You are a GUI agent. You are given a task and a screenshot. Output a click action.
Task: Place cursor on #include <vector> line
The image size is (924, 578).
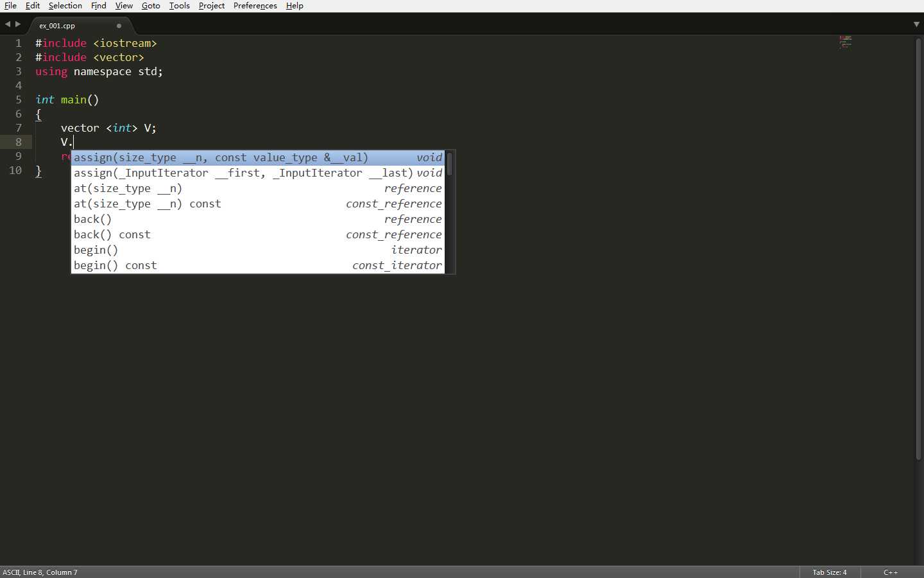tap(90, 57)
